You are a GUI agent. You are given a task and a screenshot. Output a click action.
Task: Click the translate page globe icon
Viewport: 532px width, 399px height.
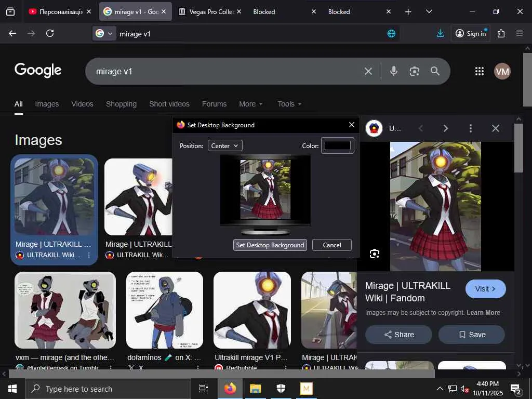[391, 33]
